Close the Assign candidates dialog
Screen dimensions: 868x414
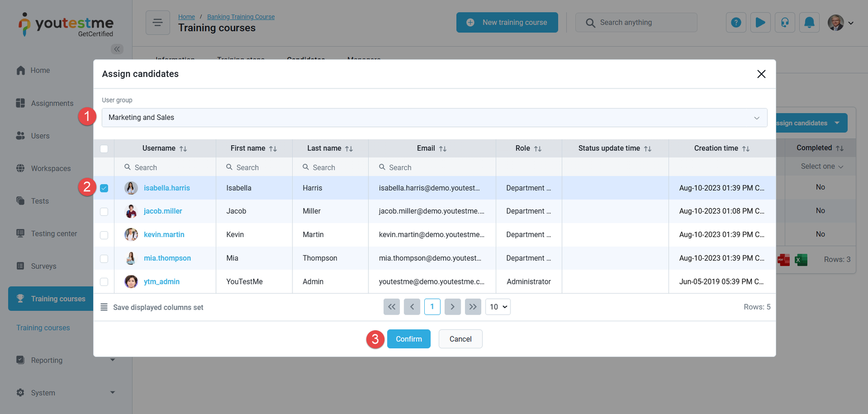pyautogui.click(x=761, y=74)
